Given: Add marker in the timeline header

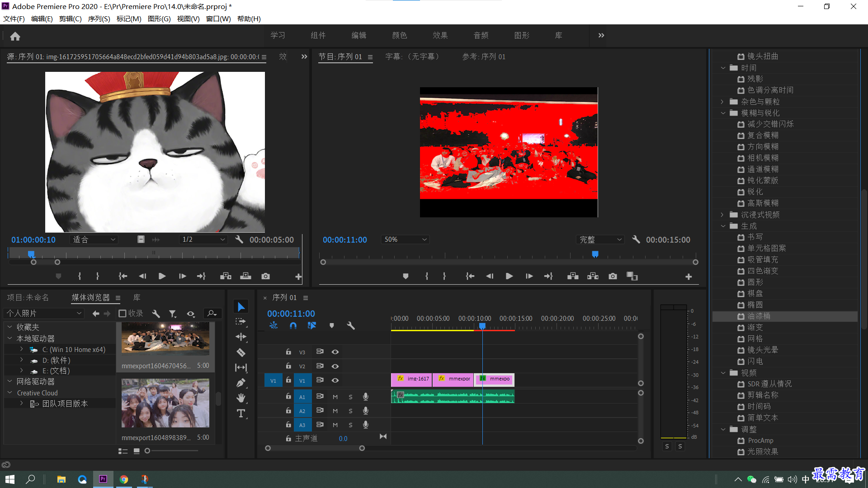Looking at the screenshot, I should click(332, 325).
